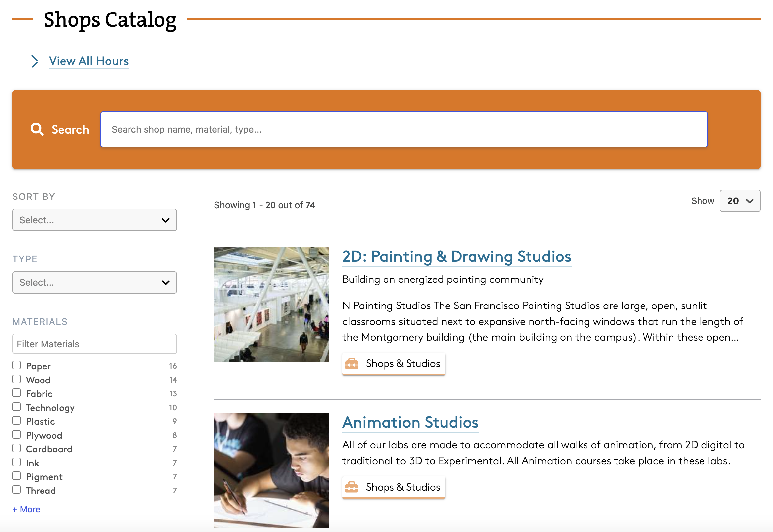This screenshot has width=773, height=532.
Task: Tick the Technology checkbox
Action: 17,407
